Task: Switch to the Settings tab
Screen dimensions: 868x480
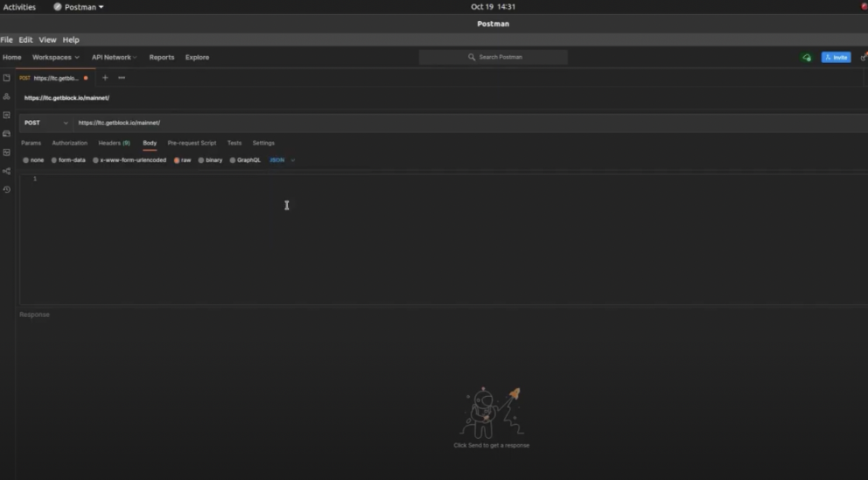Action: point(263,143)
